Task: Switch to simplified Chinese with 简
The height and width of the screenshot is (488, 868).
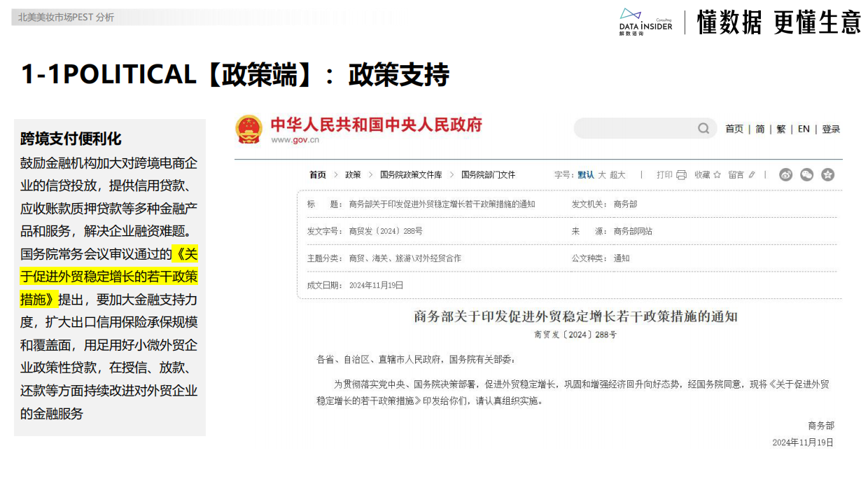Action: coord(760,129)
